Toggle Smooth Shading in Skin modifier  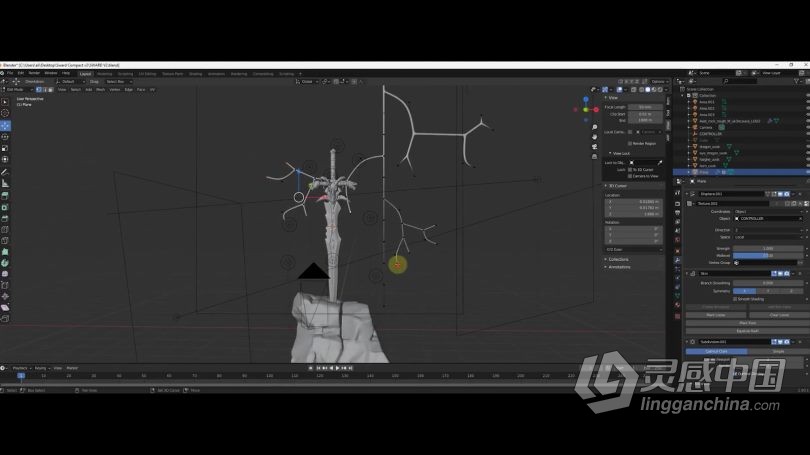735,299
